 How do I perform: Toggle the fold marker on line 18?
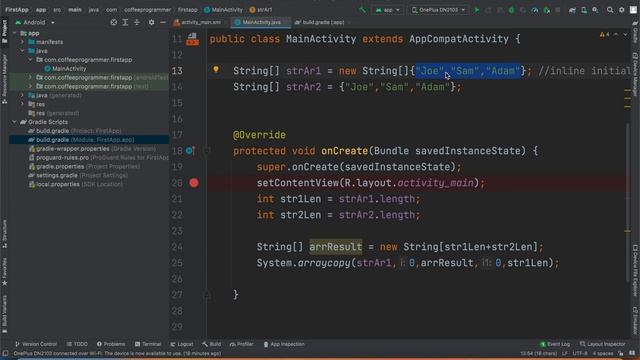point(207,151)
